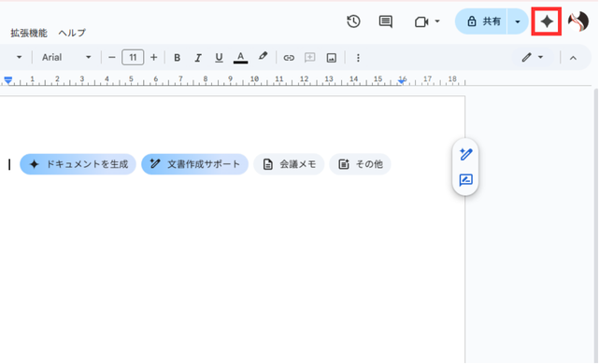Viewport: 599px width, 364px height.
Task: Expand the share options arrow
Action: coord(518,21)
